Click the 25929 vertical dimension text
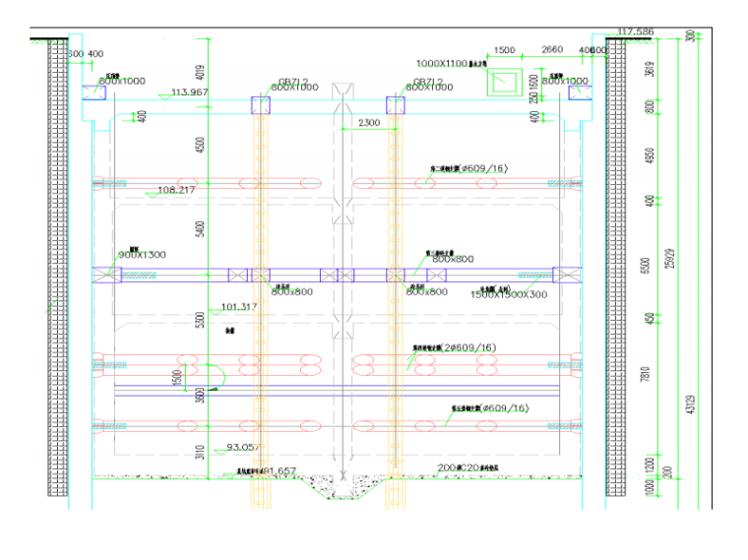This screenshot has width=748, height=560. click(x=671, y=259)
